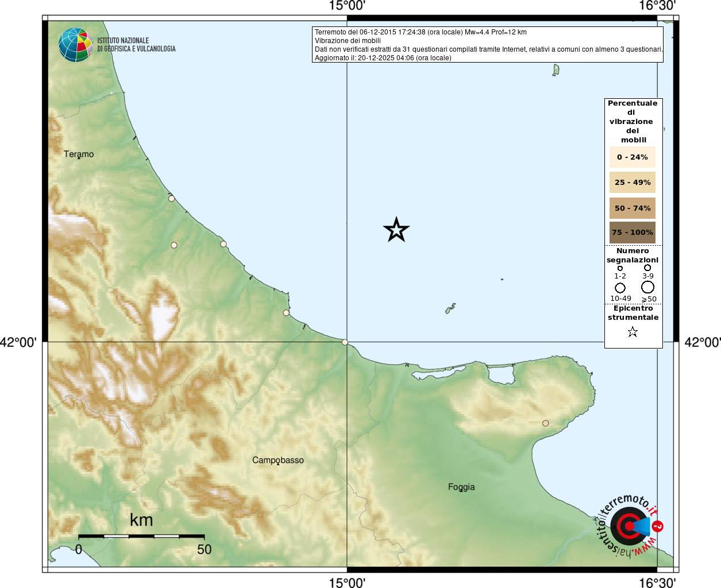Click the report marker on the 42°00' line
Viewport: 721px width, 588px height.
coord(345,342)
